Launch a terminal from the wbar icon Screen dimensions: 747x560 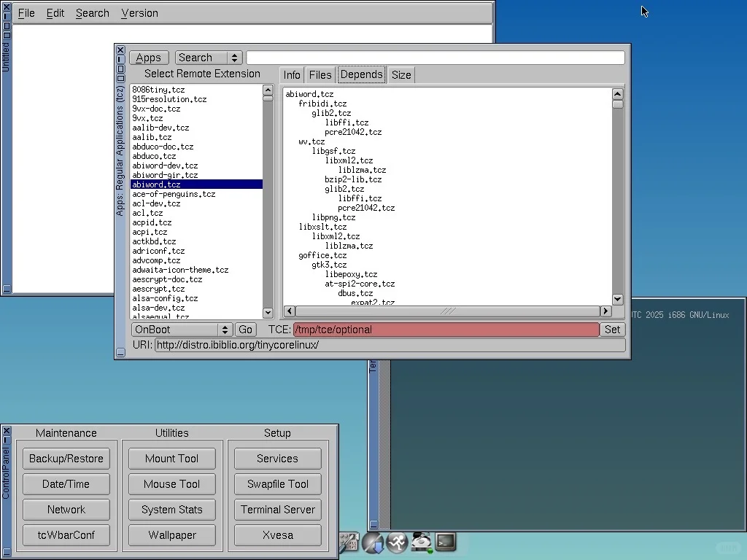[x=444, y=542]
